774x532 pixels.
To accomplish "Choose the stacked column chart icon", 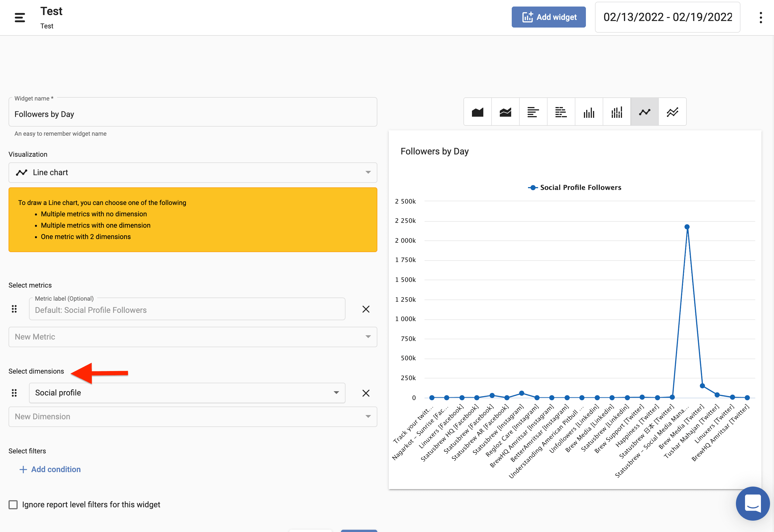I will pos(617,112).
